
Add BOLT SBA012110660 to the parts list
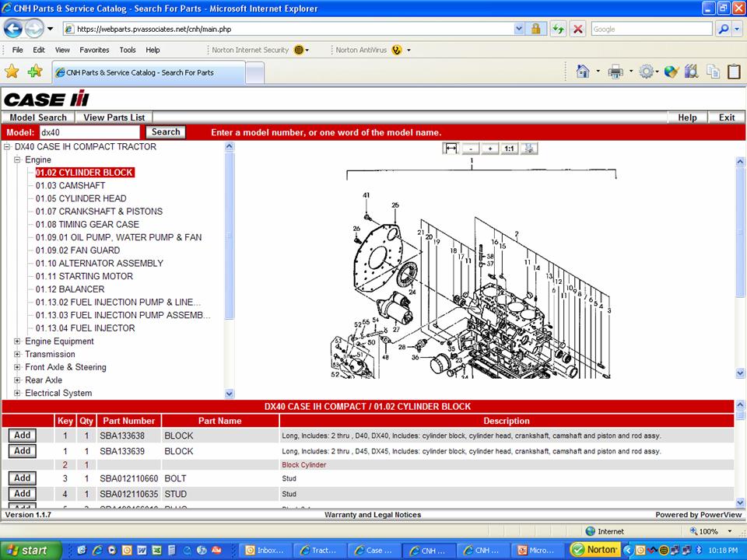(23, 478)
